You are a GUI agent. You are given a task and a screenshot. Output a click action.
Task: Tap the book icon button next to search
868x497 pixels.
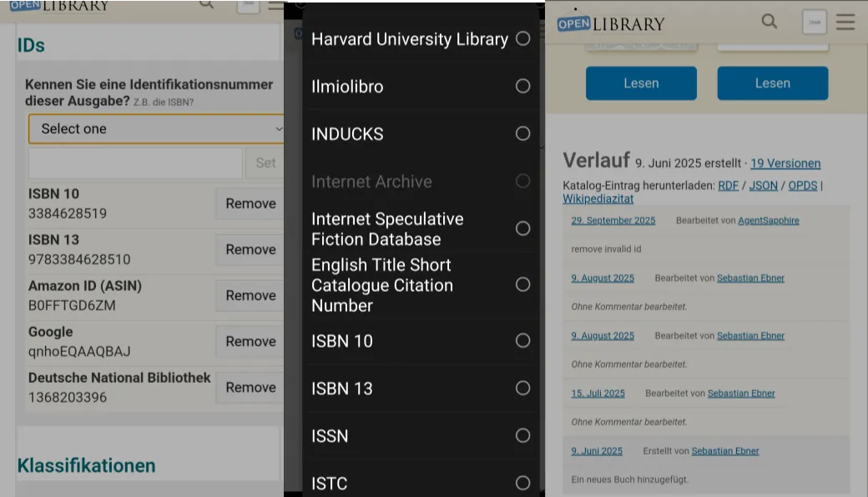(x=815, y=23)
